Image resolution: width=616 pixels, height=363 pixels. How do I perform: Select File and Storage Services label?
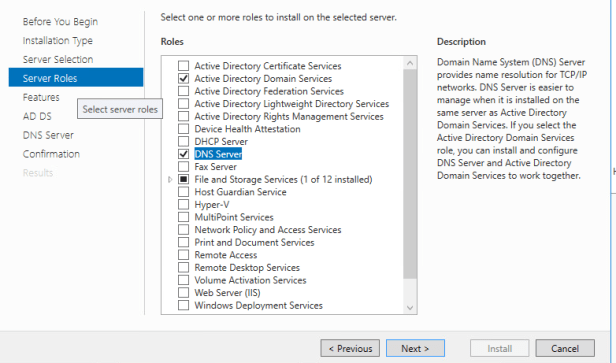click(x=283, y=180)
